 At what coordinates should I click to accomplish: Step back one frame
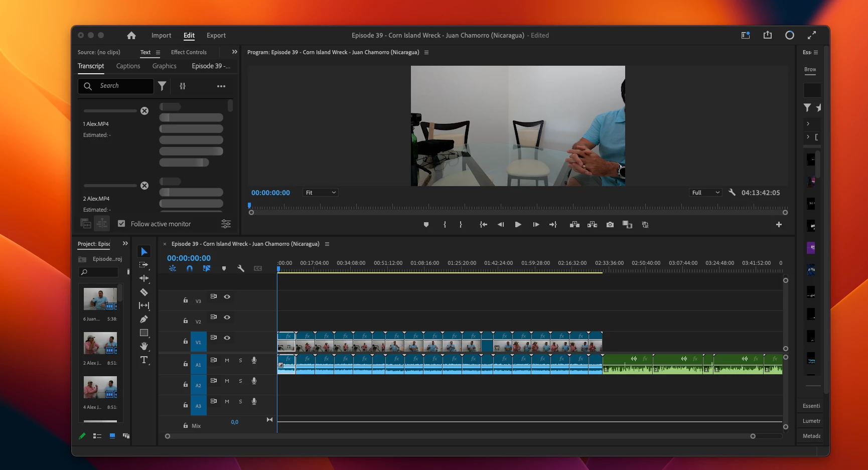(501, 225)
